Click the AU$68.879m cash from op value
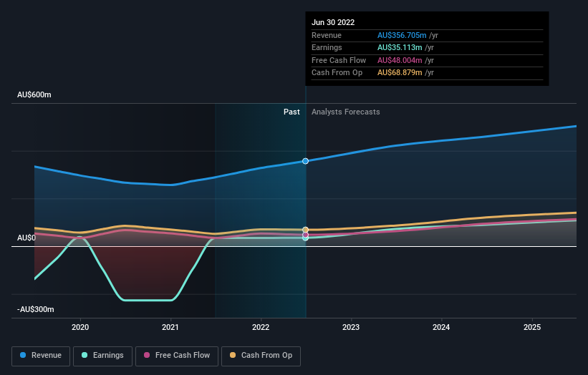The height and width of the screenshot is (375, 588). 400,73
